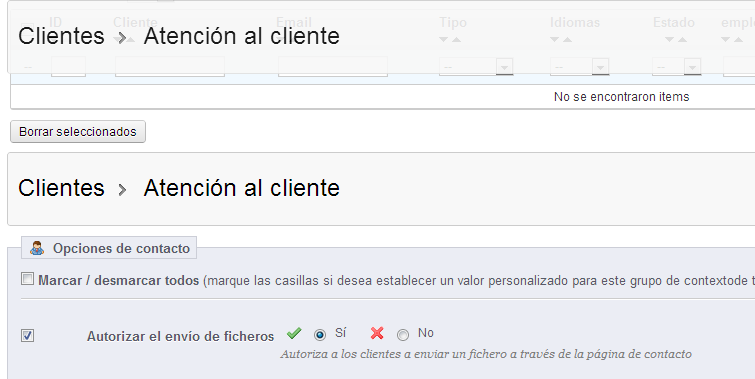Sort Idiomas column ascending arrow
This screenshot has width=755, height=379.
[x=567, y=39]
